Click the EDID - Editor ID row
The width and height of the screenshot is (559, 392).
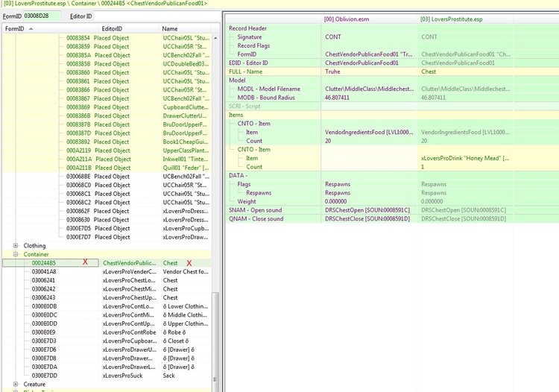pyautogui.click(x=392, y=63)
